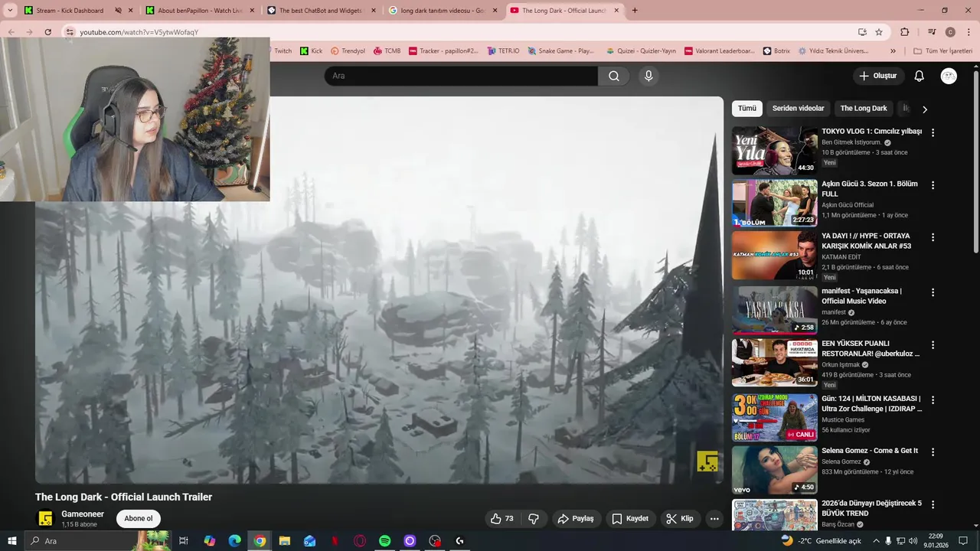Bookmark this page with star icon
Viewport: 980px width, 551px height.
tap(879, 32)
